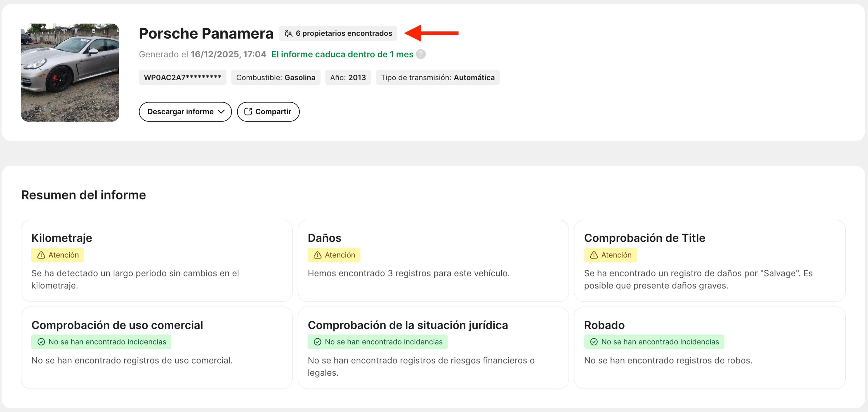Click the warning icon in Kilometraje Atención badge

point(41,255)
